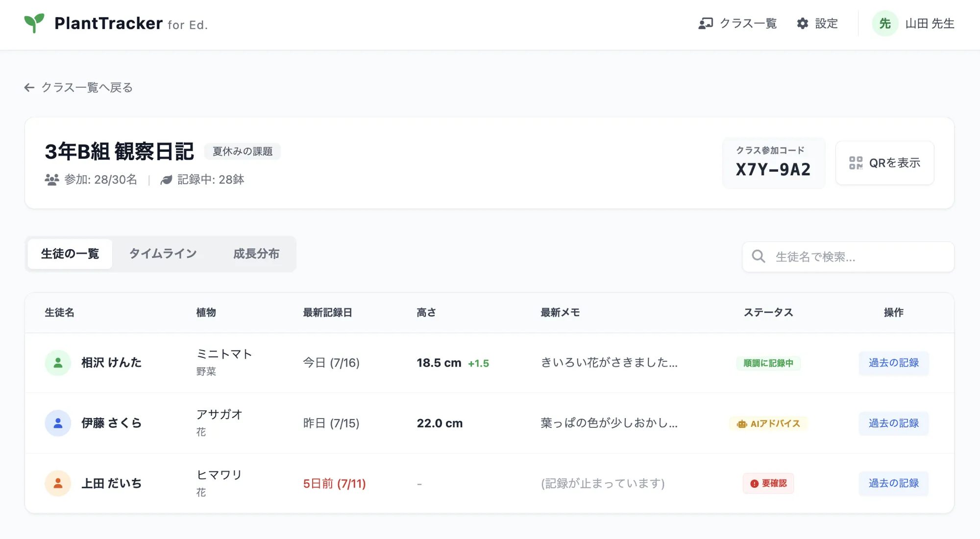Click the date 今日 (7/16)
Image resolution: width=980 pixels, height=539 pixels.
(x=331, y=363)
